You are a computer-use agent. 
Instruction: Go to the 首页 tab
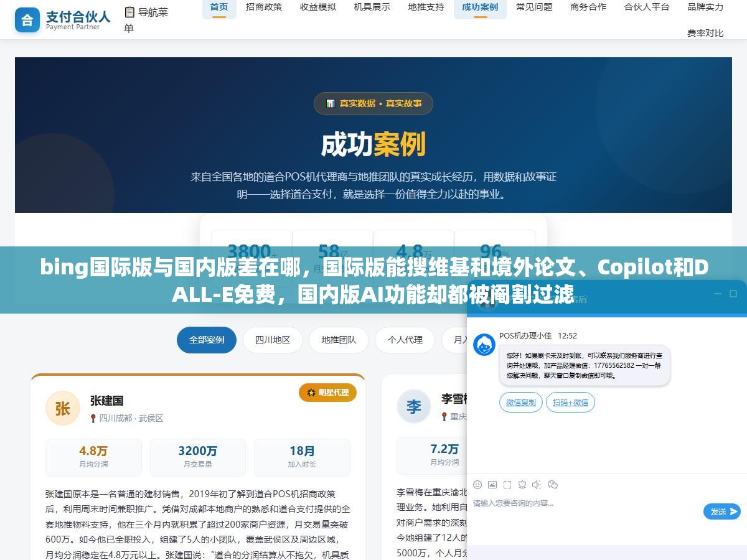[219, 7]
